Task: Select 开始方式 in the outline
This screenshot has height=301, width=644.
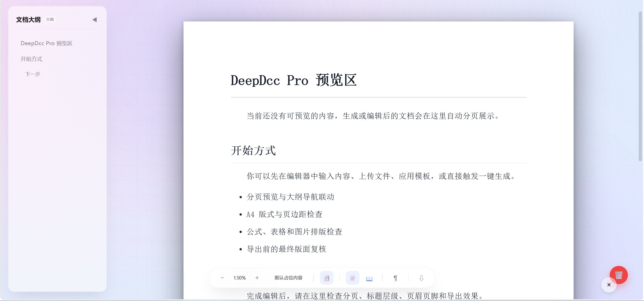Action: 31,59
